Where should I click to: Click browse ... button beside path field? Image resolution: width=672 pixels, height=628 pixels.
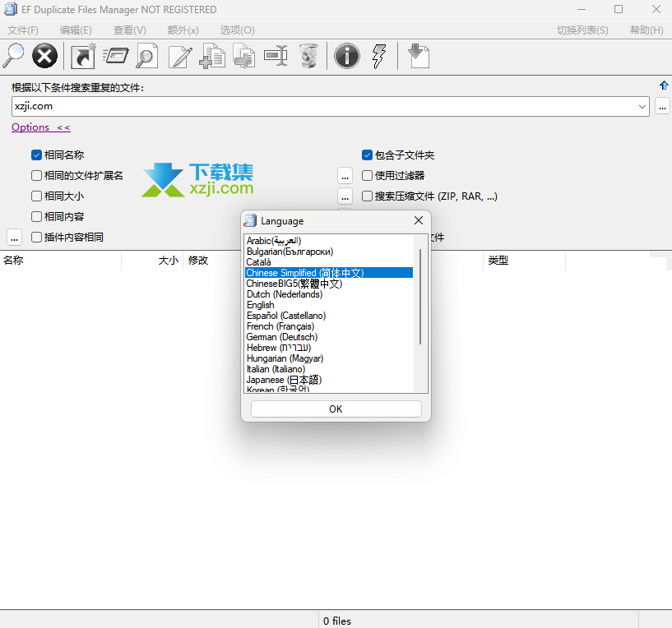tap(663, 106)
